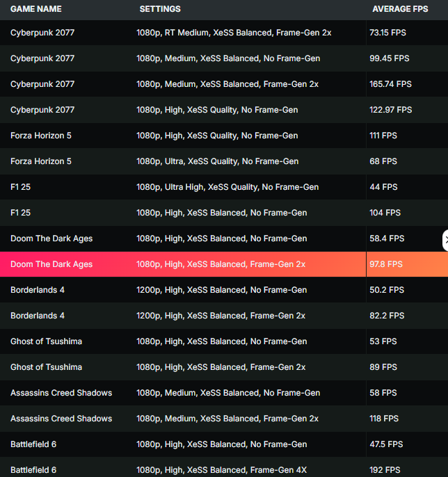Click Forza Horizon 5 name in 68 FPS row
Image resolution: width=448 pixels, height=477 pixels.
41,161
